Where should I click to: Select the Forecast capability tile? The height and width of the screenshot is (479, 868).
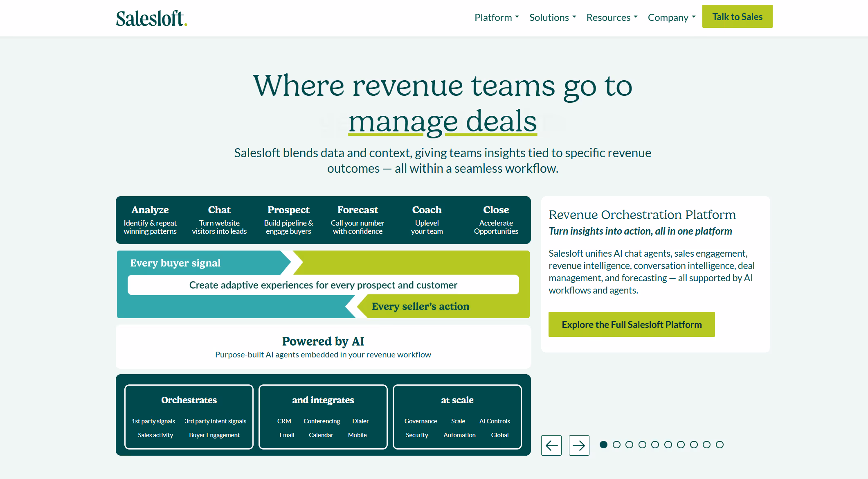pos(358,220)
